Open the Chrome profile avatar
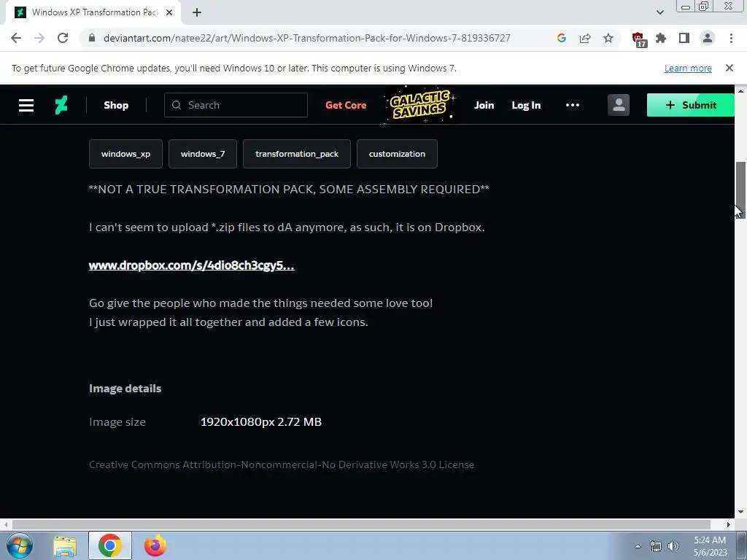Viewport: 747px width, 560px height. tap(708, 38)
